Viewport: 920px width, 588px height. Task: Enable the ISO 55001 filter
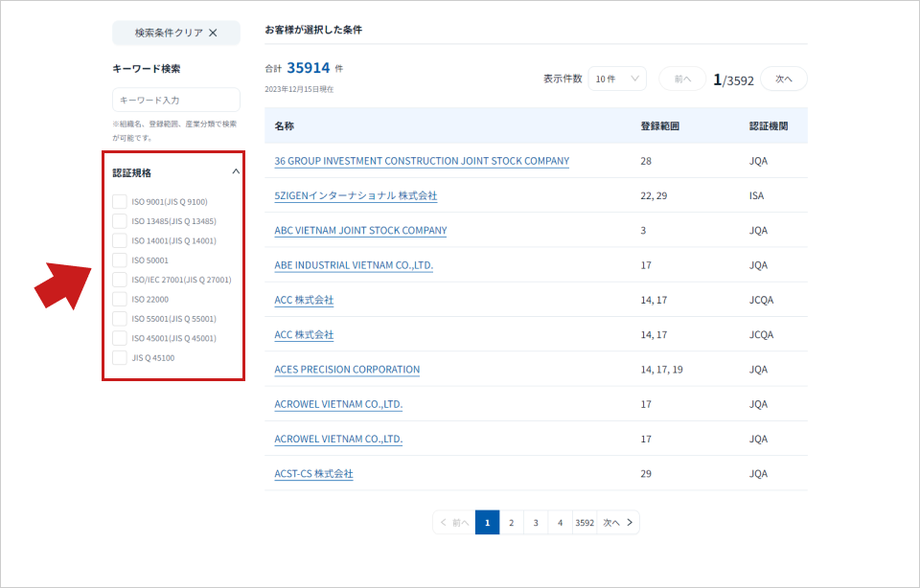tap(121, 318)
